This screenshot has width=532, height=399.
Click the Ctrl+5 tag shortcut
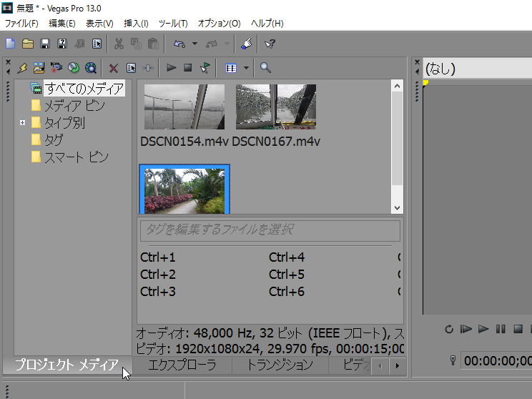287,275
